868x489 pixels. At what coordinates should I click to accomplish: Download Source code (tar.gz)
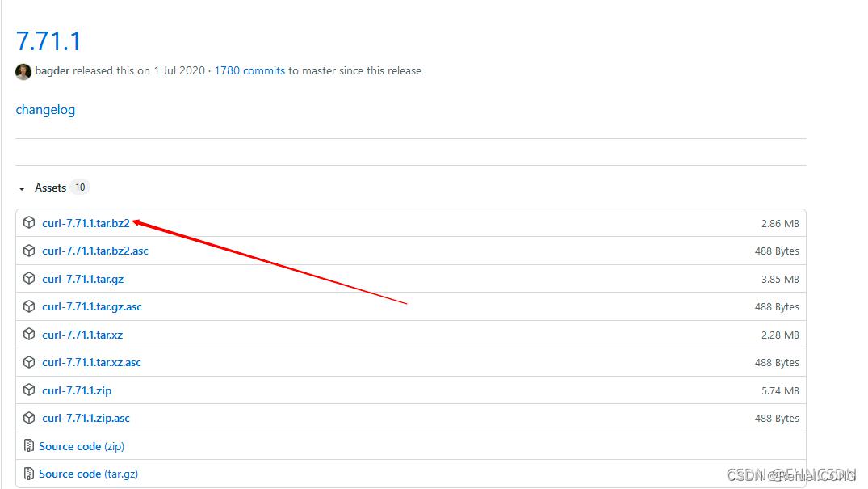tap(89, 474)
